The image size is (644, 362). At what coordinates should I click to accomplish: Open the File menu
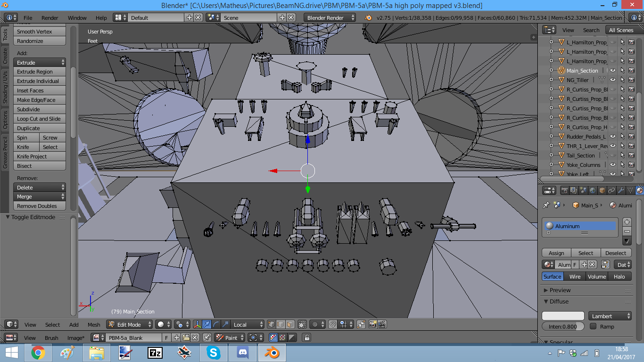coord(28,18)
